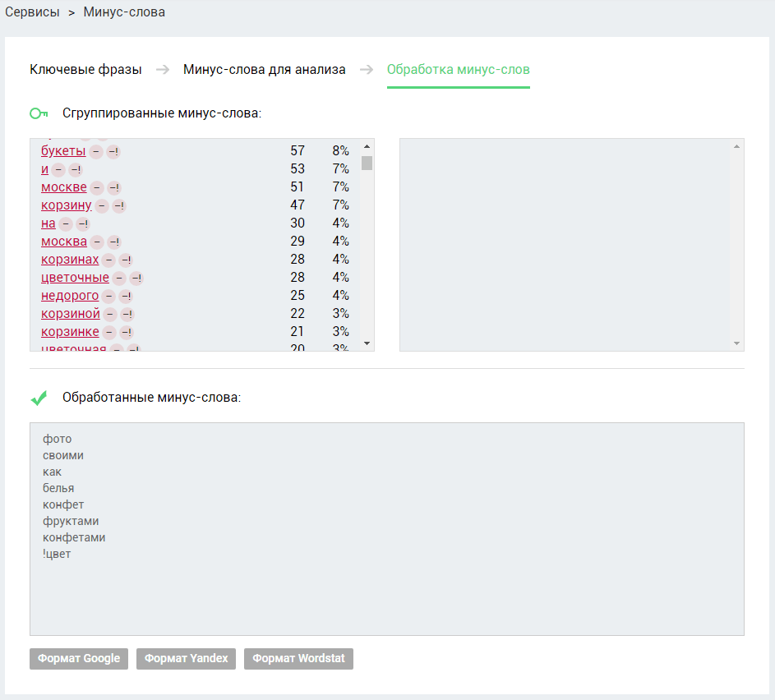Click the Формат Yandex button
This screenshot has width=775, height=700.
tap(187, 658)
